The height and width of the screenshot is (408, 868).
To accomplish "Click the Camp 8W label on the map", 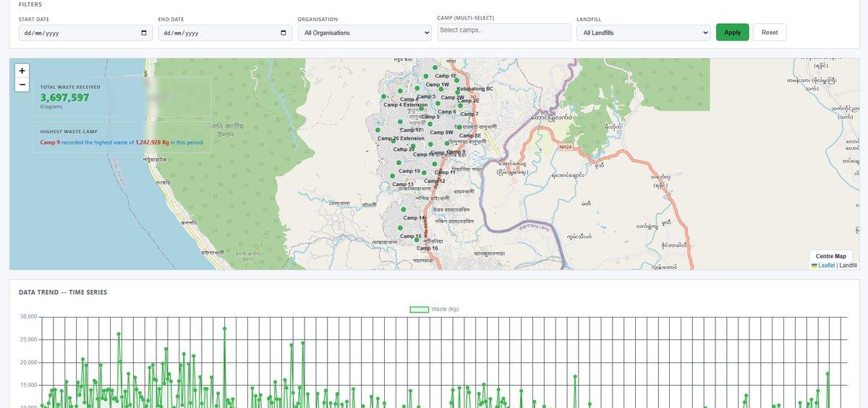I will 441,132.
